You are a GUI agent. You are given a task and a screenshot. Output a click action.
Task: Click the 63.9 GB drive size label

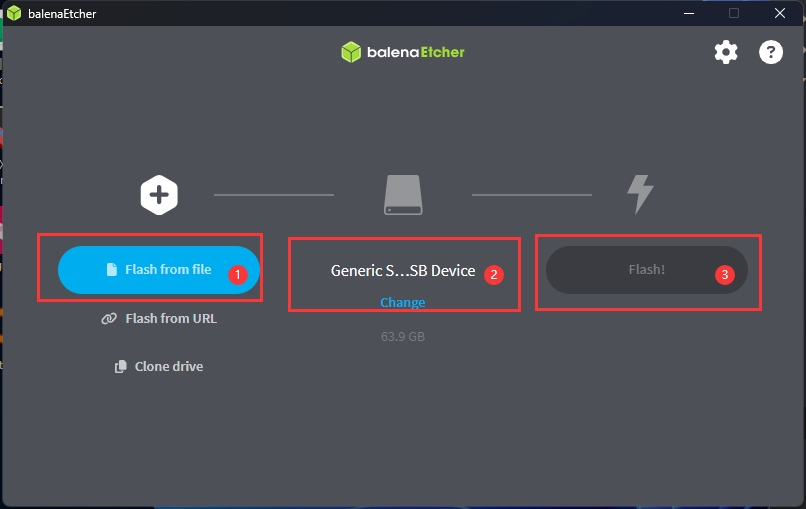click(402, 337)
